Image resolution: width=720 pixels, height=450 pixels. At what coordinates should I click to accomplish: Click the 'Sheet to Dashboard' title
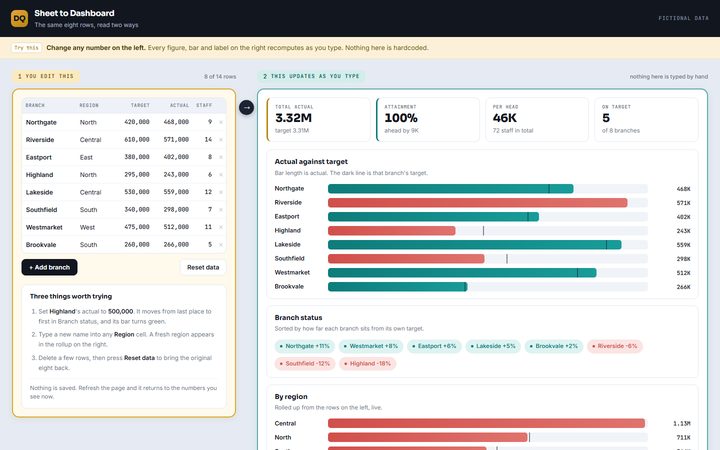coord(74,13)
